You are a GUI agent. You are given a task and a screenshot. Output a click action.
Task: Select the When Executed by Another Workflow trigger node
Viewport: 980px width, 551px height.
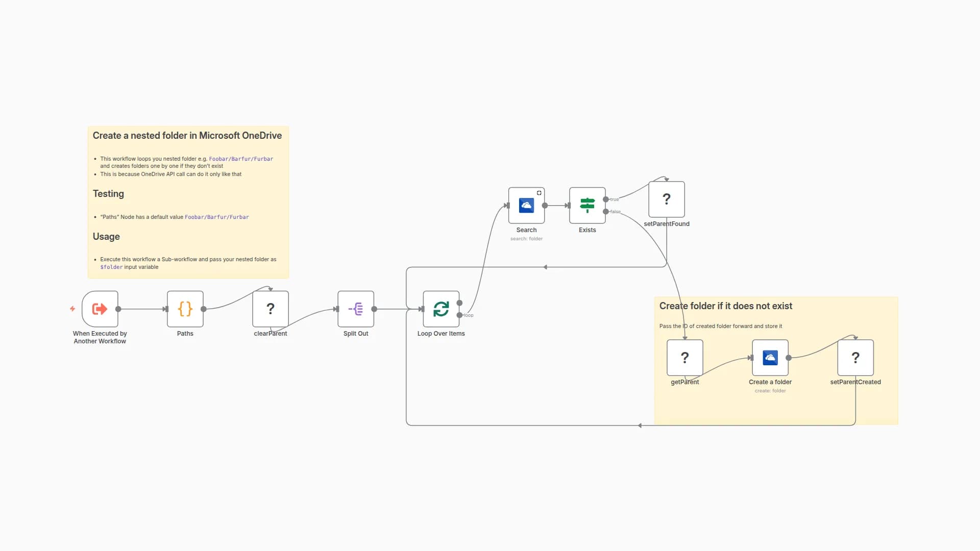[x=100, y=309]
